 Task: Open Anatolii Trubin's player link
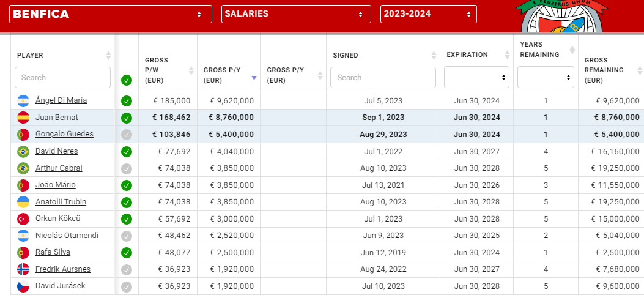61,201
